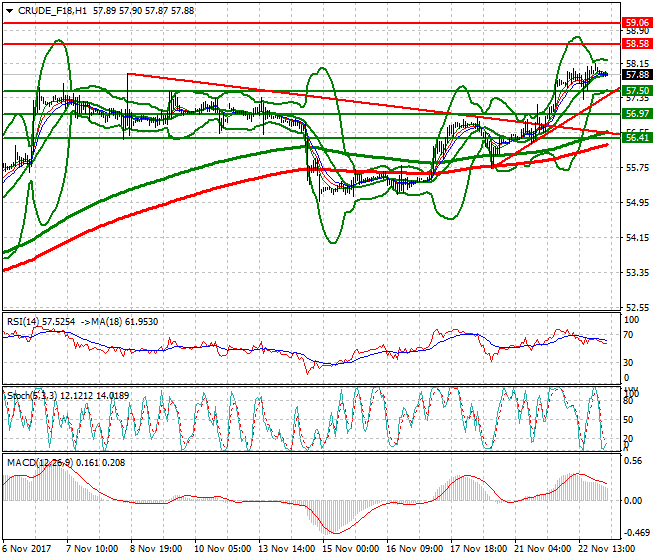Click the MACD -0.469 scale value

[636, 533]
